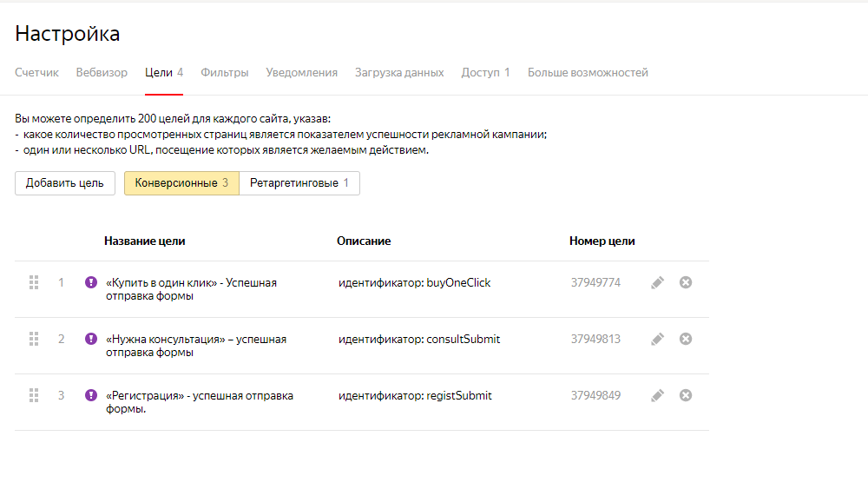Open the Загрузка данных tab
This screenshot has height=489, width=868.
399,73
